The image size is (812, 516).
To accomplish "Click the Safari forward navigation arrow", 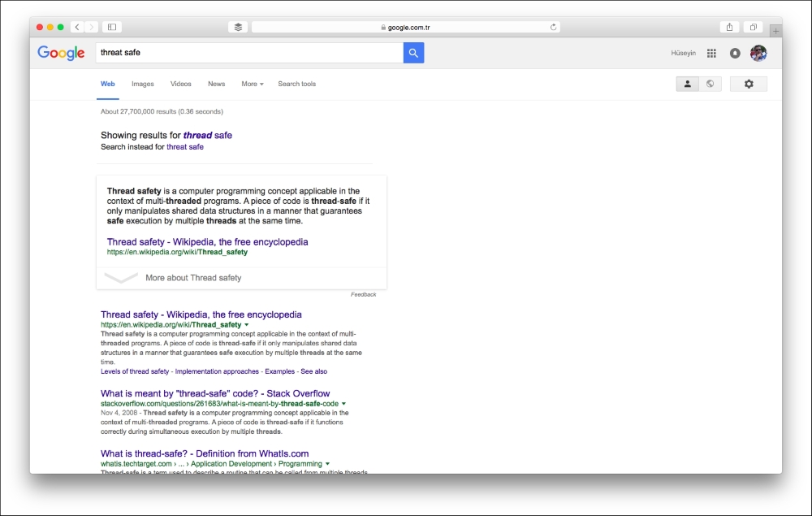I will [x=91, y=27].
